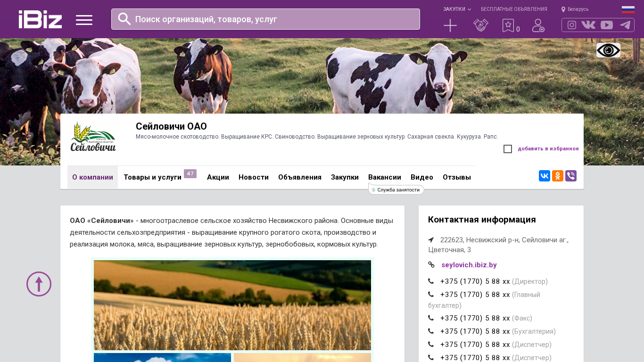644x362 pixels.
Task: Expand the Закупки dropdown
Action: pos(457,9)
